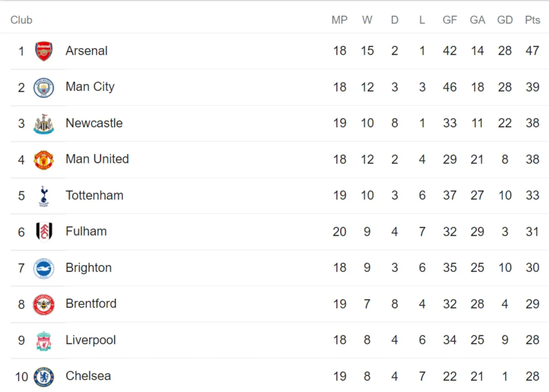Click the Brentford bee crest

(x=43, y=305)
